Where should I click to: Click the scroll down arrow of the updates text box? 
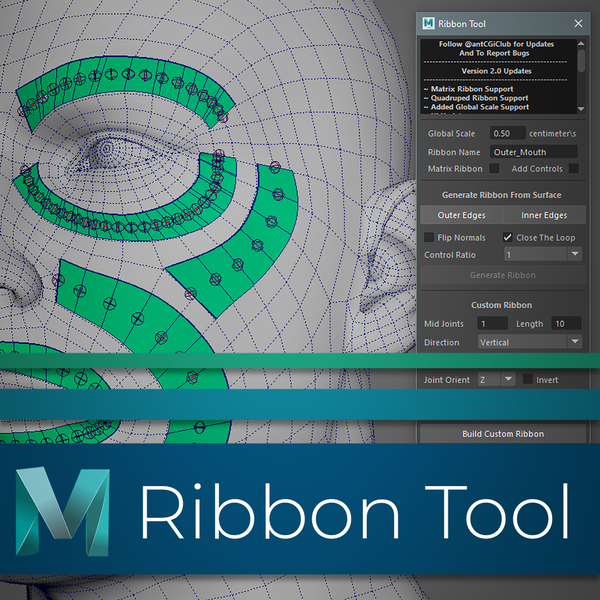click(581, 109)
